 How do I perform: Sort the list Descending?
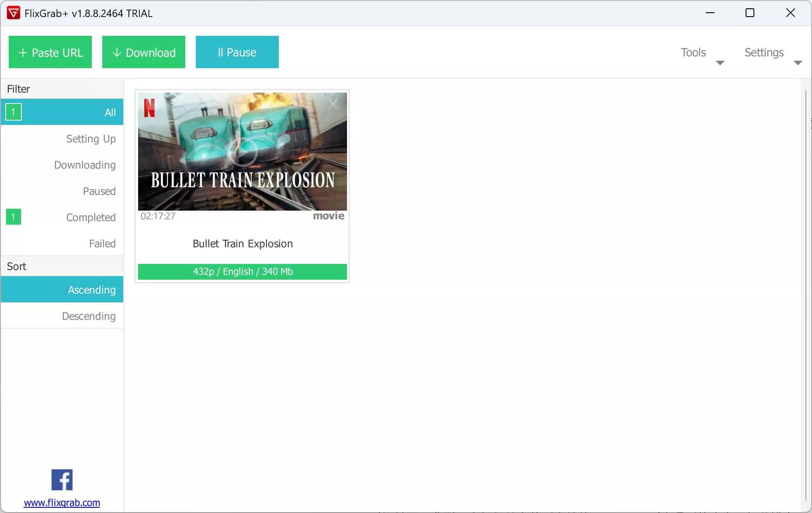pos(62,315)
